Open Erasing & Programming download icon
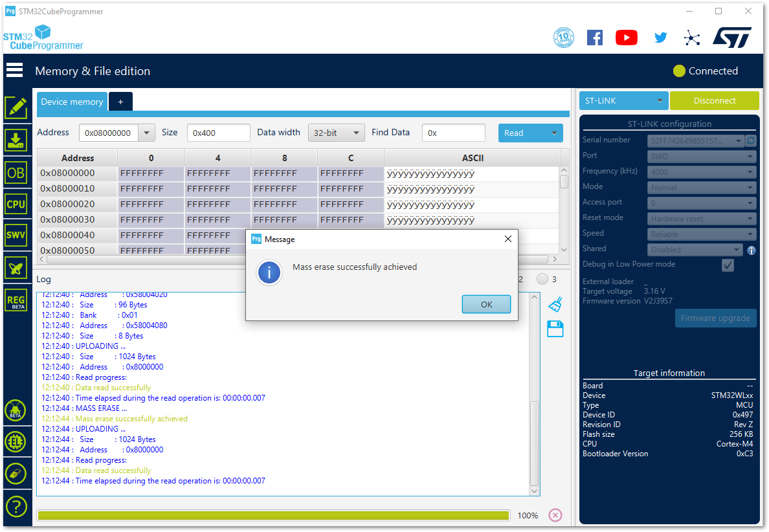Image resolution: width=769 pixels, height=532 pixels. pos(16,140)
